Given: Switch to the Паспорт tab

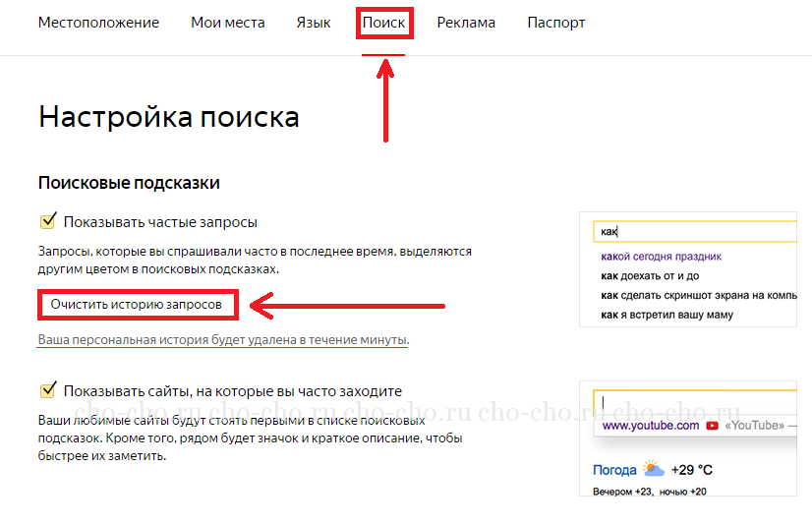Looking at the screenshot, I should pos(555,23).
